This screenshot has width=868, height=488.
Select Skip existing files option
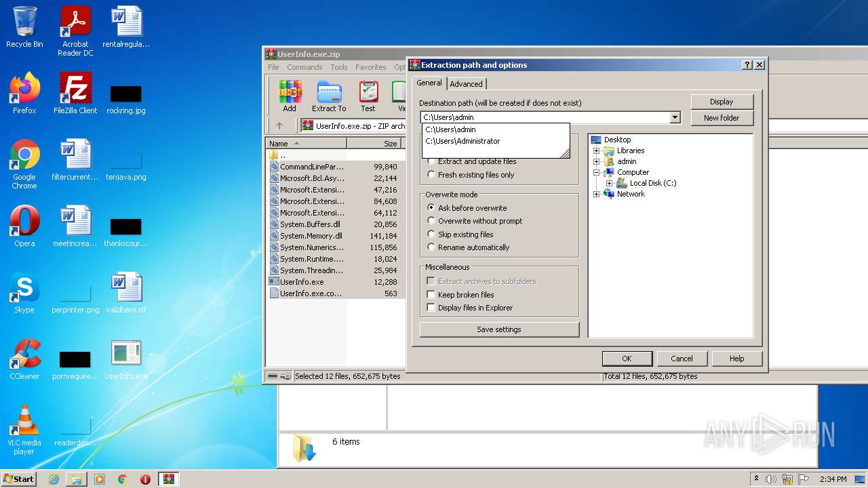460,235
